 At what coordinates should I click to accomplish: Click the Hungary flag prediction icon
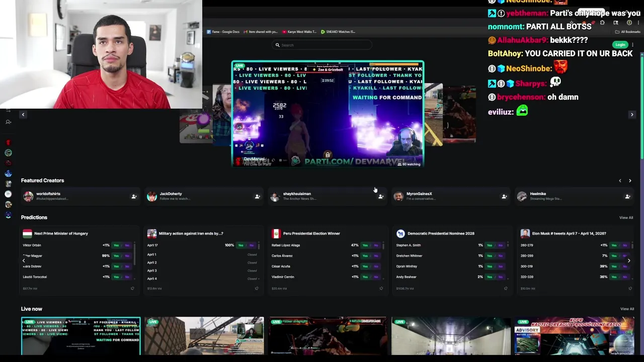pyautogui.click(x=27, y=233)
